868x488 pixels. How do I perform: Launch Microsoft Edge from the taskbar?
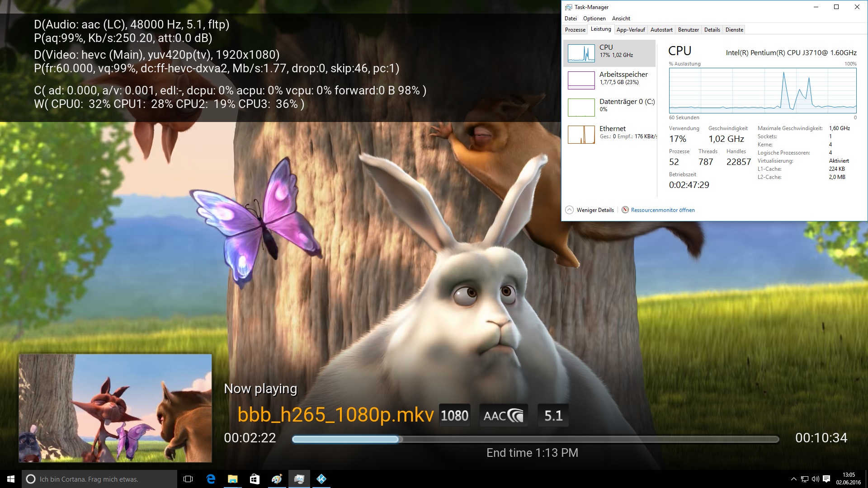pyautogui.click(x=211, y=479)
